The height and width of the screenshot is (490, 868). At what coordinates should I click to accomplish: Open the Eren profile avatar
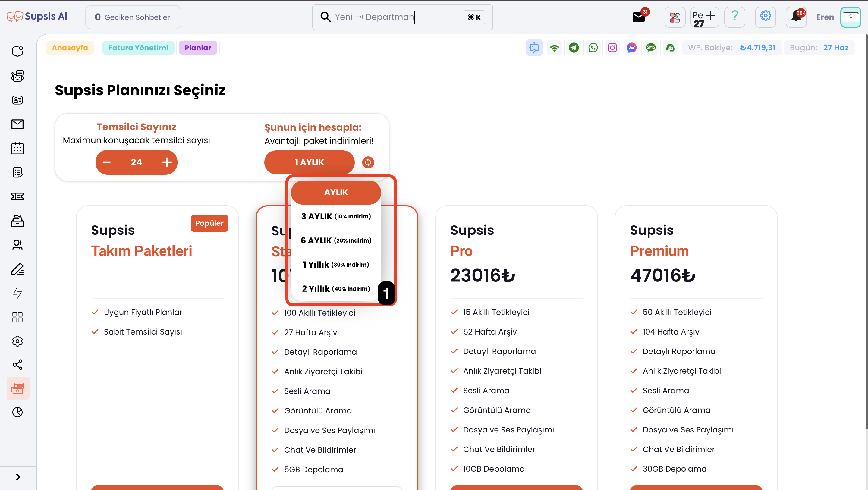tap(851, 17)
